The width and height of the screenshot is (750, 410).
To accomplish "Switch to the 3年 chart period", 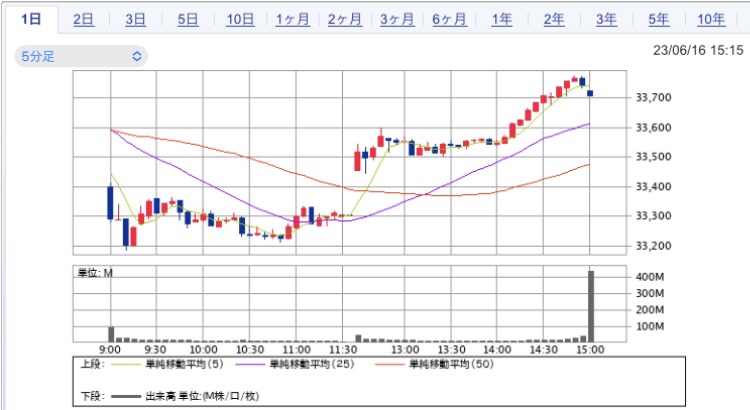I will (606, 20).
